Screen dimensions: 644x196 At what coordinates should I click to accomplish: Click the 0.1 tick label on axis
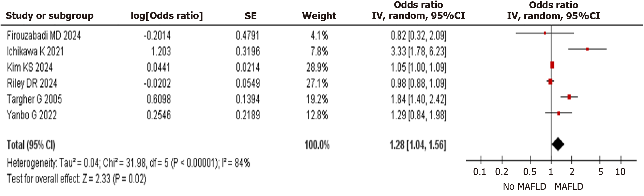click(x=480, y=172)
